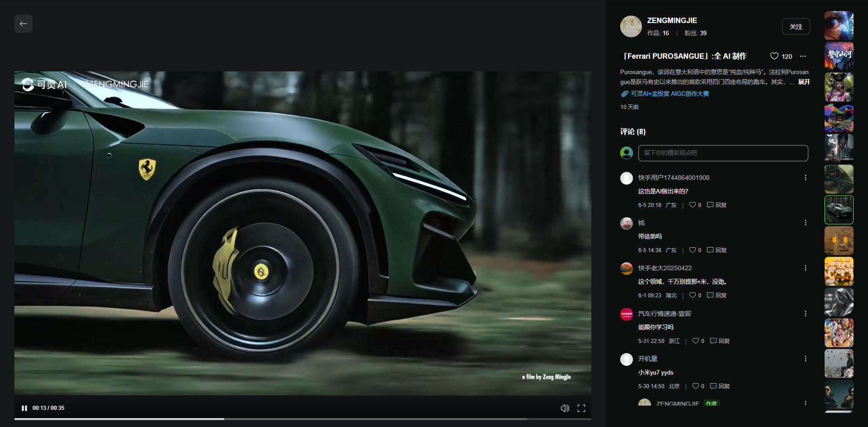Click the comment input field
This screenshot has height=427, width=868.
point(723,153)
